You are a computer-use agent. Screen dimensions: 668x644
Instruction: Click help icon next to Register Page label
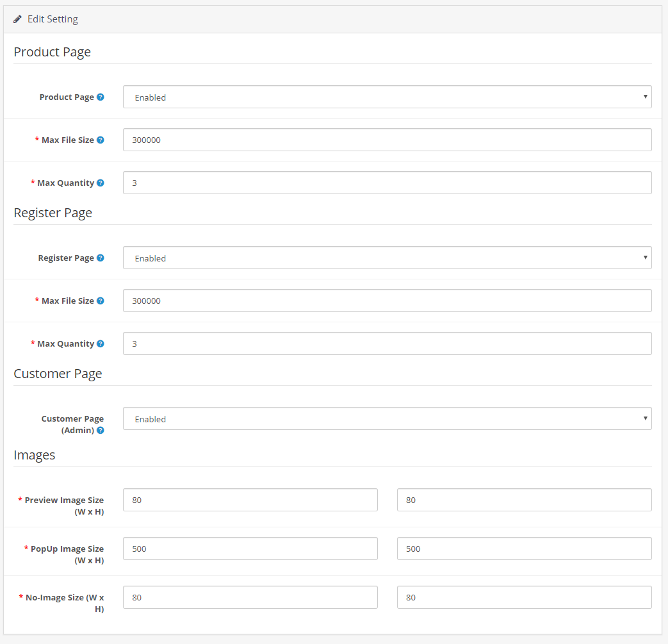[x=101, y=258]
